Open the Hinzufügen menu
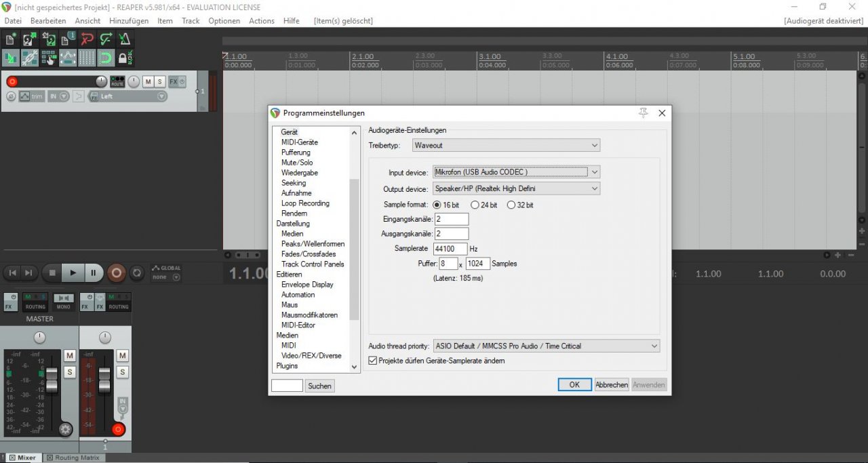The image size is (868, 463). pyautogui.click(x=129, y=21)
